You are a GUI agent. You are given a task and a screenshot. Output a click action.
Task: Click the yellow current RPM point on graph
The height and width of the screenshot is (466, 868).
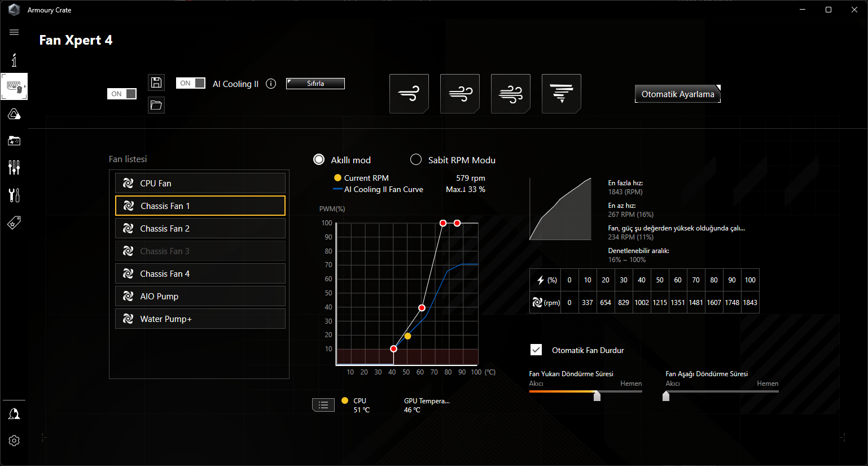point(407,336)
